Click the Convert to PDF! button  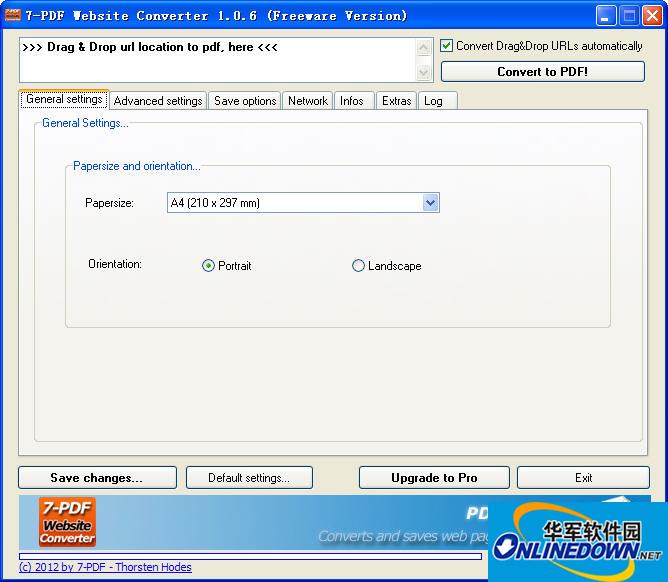(x=543, y=72)
